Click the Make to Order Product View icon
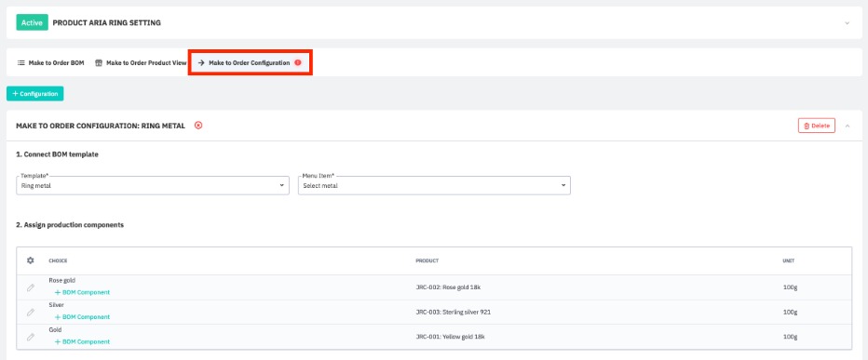 [99, 63]
